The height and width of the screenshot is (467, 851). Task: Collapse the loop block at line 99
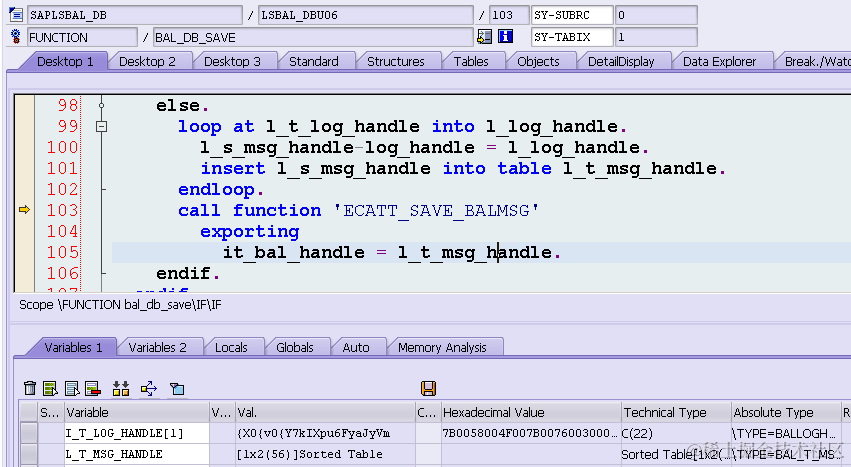point(101,127)
